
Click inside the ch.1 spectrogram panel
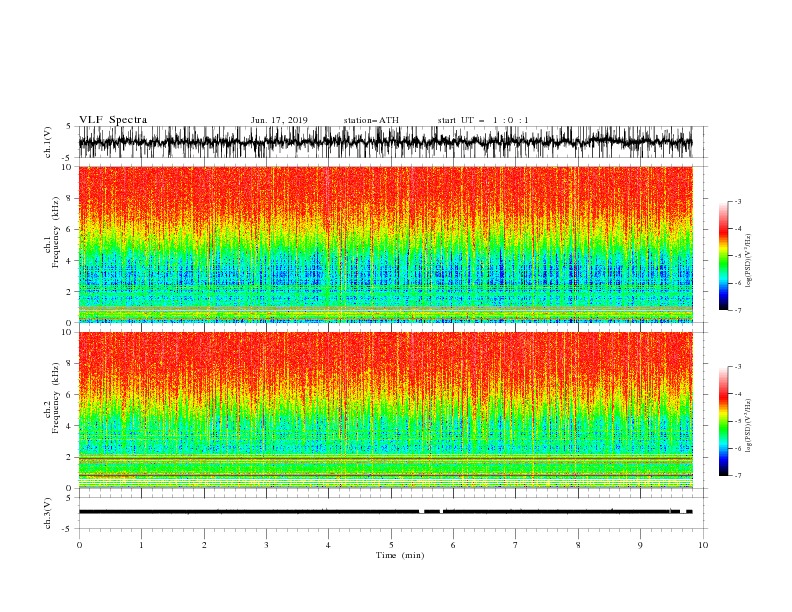click(385, 244)
